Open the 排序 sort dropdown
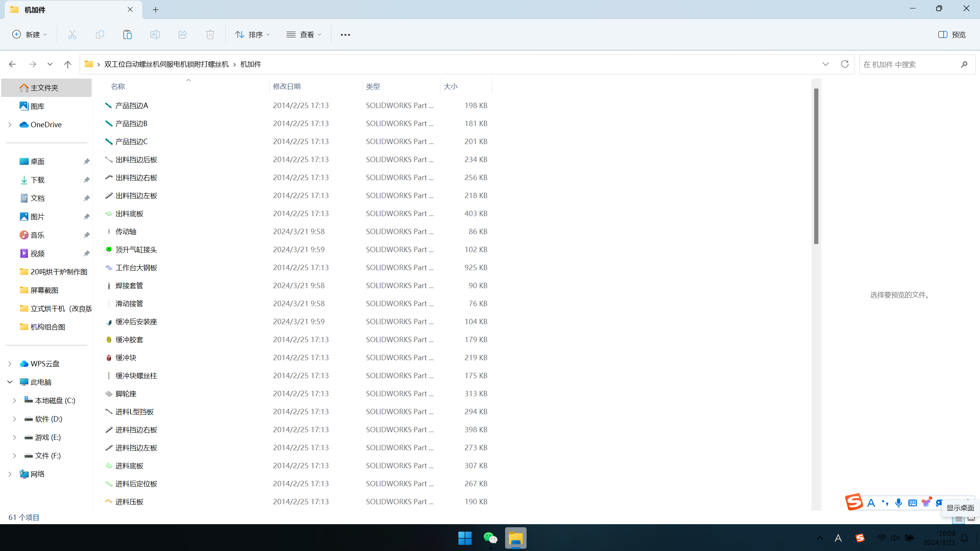 pos(252,34)
